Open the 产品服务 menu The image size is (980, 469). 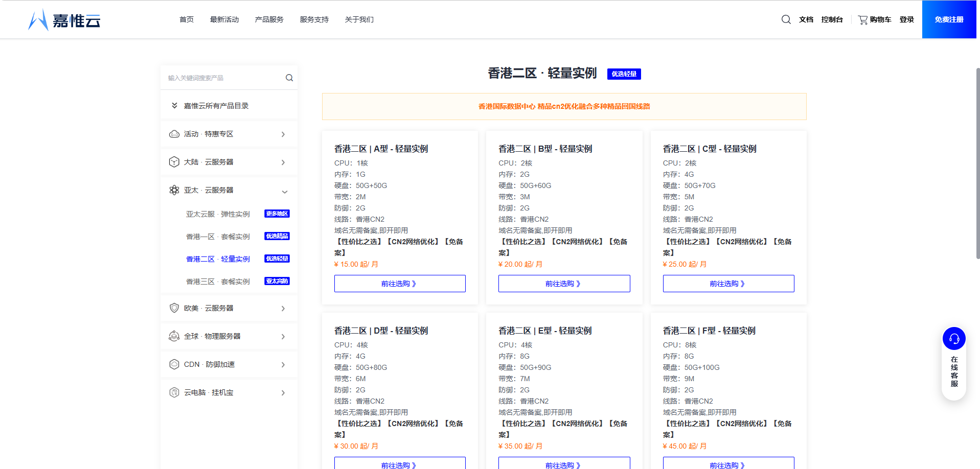click(x=268, y=19)
